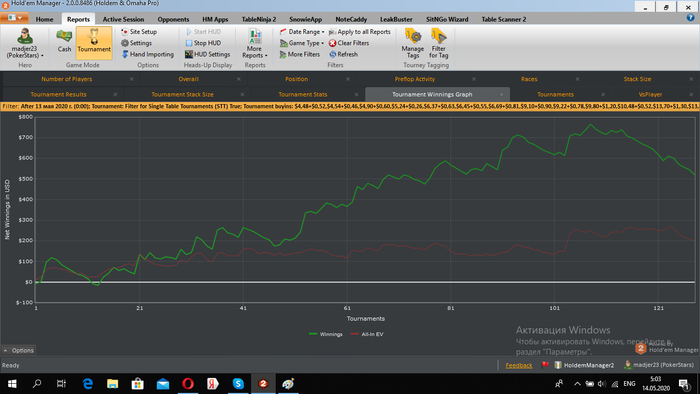The width and height of the screenshot is (700, 394).
Task: Select the VsPlayer report tab
Action: [650, 95]
